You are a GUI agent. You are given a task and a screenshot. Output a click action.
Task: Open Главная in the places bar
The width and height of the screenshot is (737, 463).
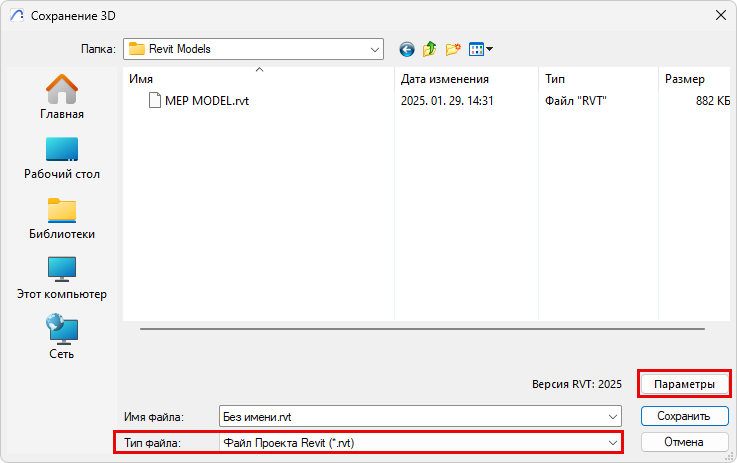coord(62,97)
